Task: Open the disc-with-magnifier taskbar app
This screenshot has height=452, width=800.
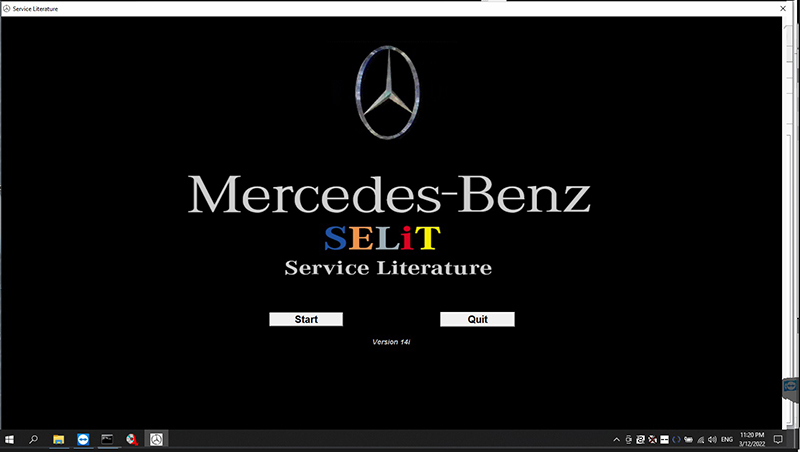Action: click(132, 439)
